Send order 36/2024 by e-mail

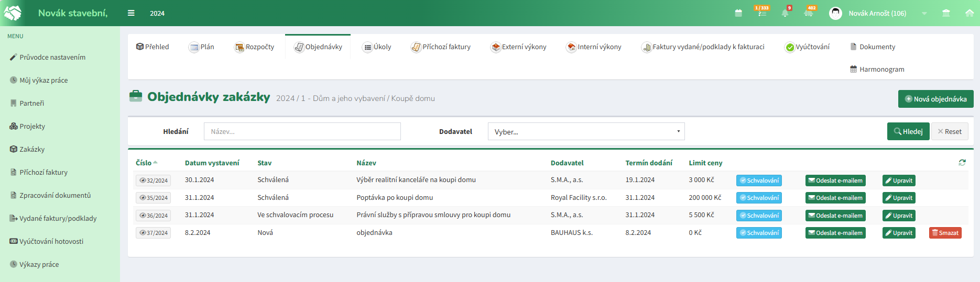point(835,216)
